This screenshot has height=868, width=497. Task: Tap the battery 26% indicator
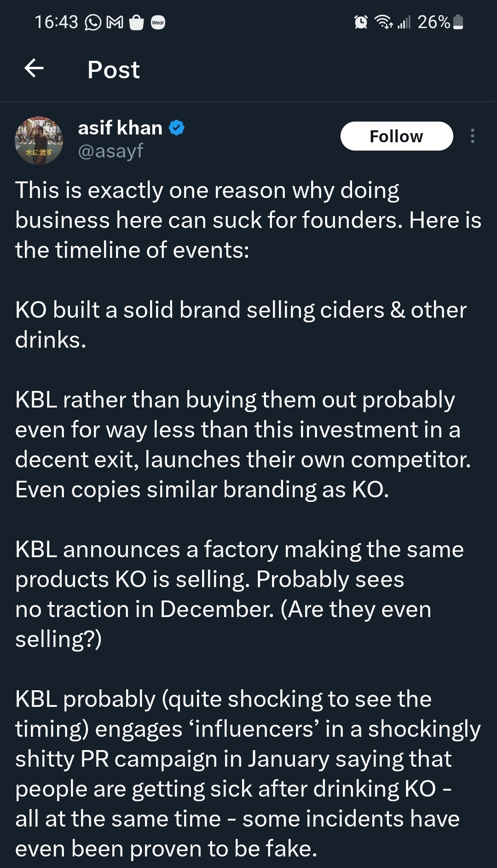click(x=440, y=22)
